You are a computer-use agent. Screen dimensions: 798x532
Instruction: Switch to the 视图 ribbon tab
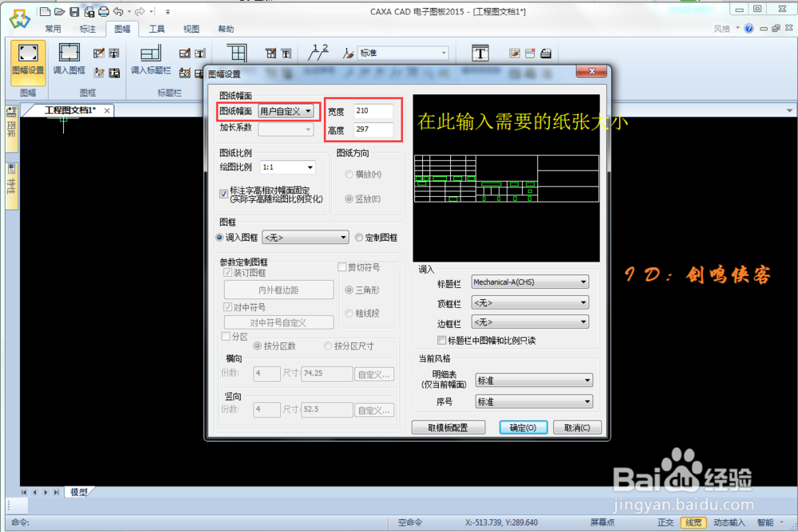[x=192, y=29]
